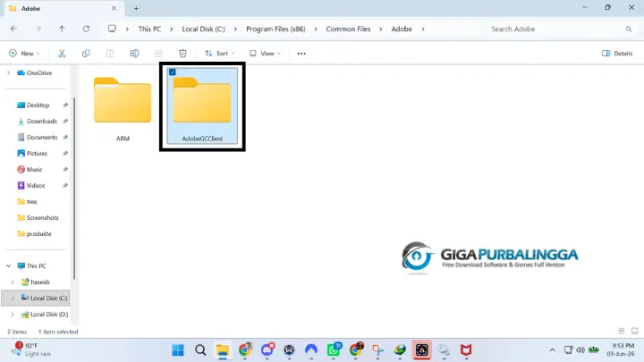Open WhatsApp from taskbar
Viewport: 644px width, 362px height.
coord(334,350)
